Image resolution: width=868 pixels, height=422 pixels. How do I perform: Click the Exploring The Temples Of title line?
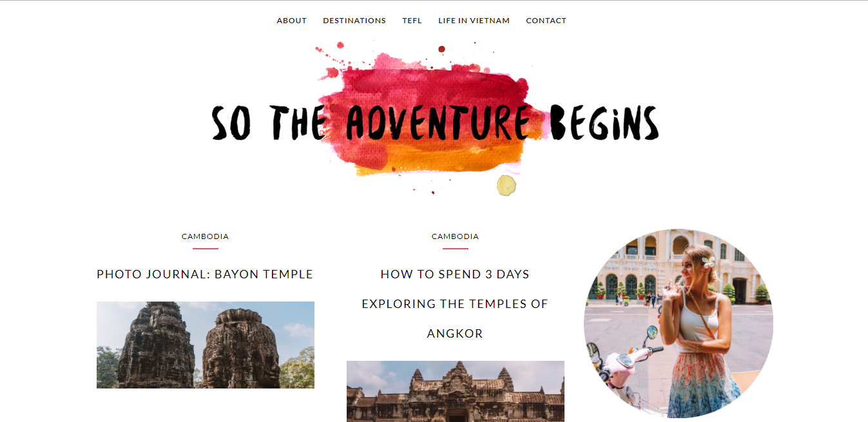[x=455, y=304]
